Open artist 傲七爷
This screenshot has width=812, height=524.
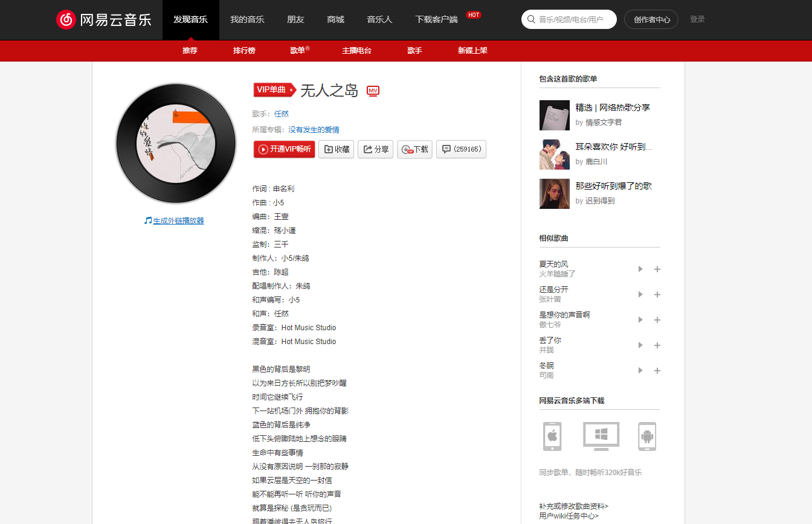550,325
